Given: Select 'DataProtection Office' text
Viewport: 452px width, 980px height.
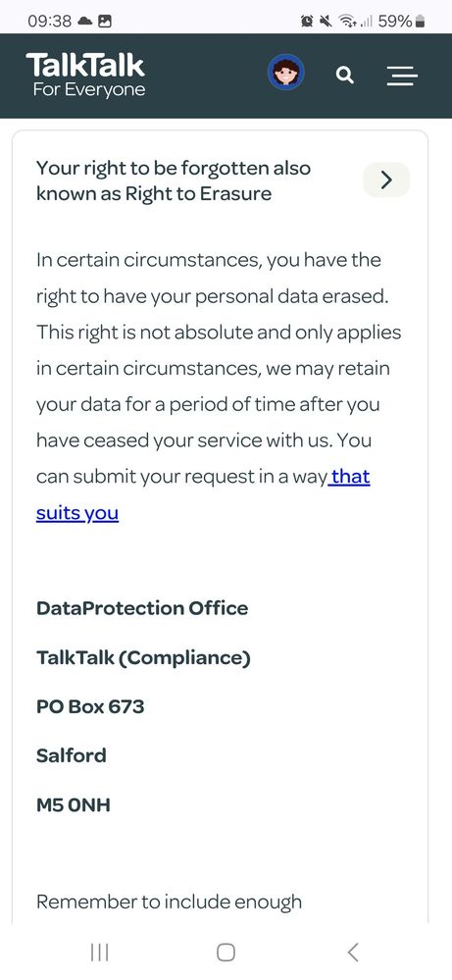Looking at the screenshot, I should [x=142, y=608].
